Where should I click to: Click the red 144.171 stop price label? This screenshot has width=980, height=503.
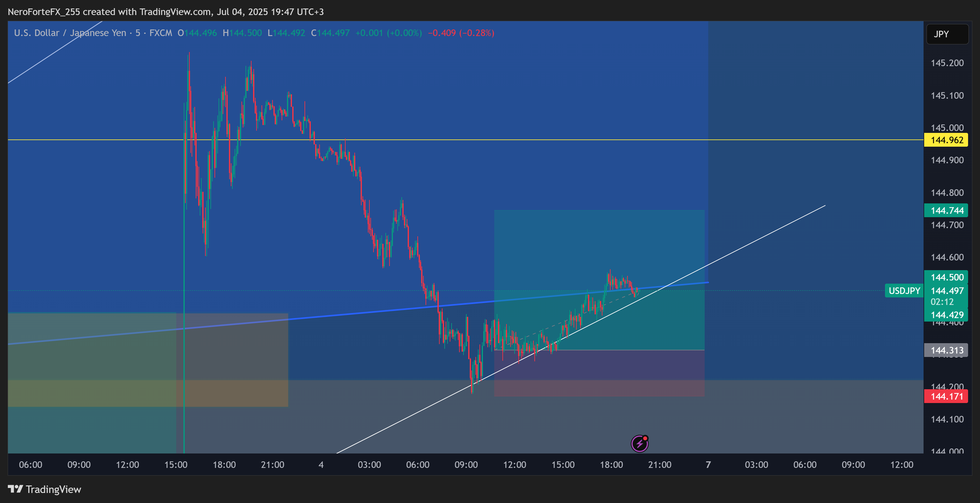(946, 396)
